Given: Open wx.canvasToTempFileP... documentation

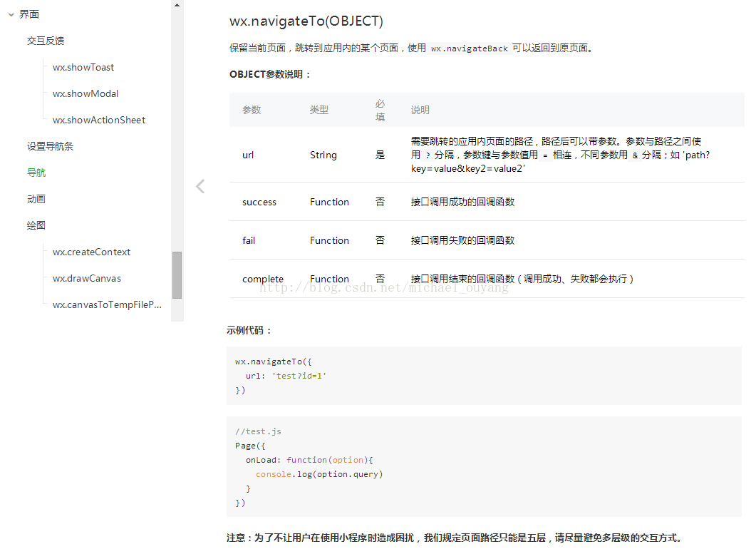Looking at the screenshot, I should click(107, 305).
